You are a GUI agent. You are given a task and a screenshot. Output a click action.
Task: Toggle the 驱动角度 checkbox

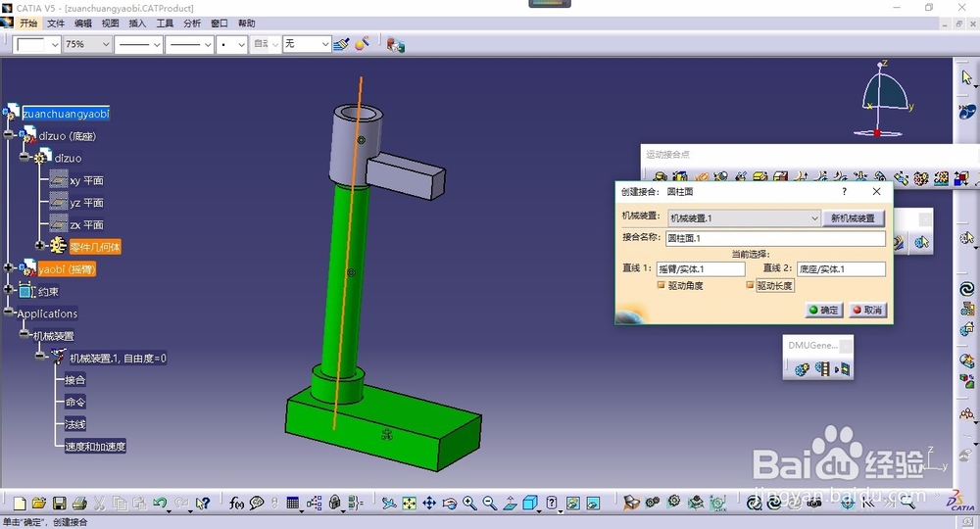pyautogui.click(x=661, y=285)
